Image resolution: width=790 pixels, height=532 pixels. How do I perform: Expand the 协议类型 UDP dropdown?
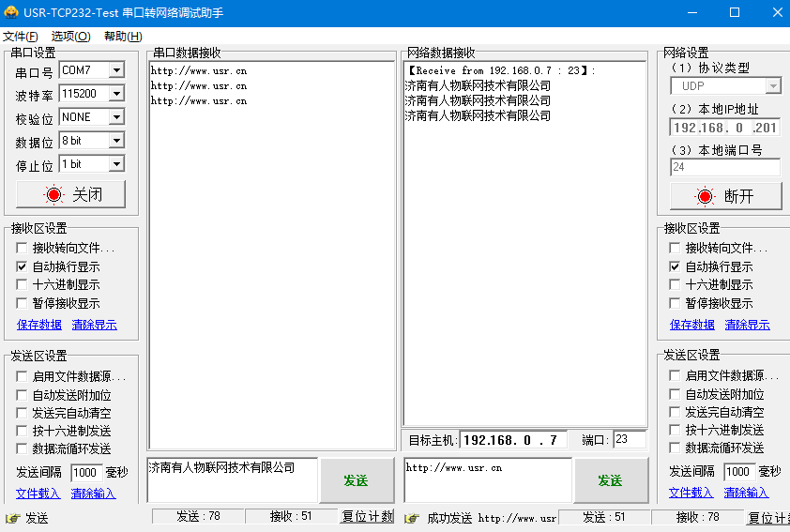click(x=773, y=86)
